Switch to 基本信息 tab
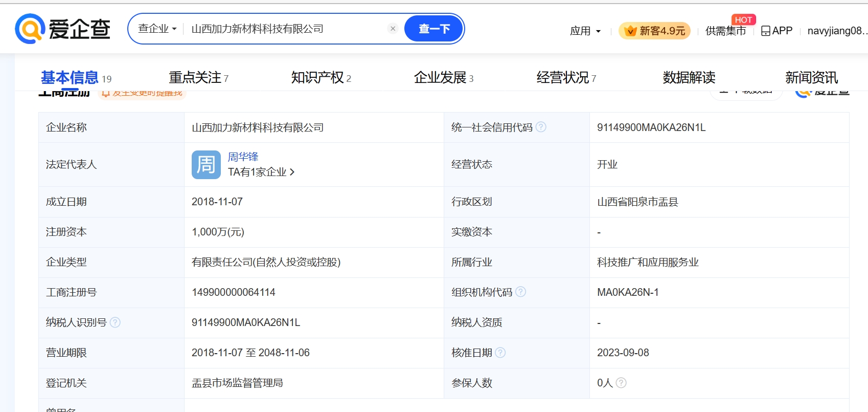Image resolution: width=868 pixels, height=412 pixels. (x=76, y=78)
